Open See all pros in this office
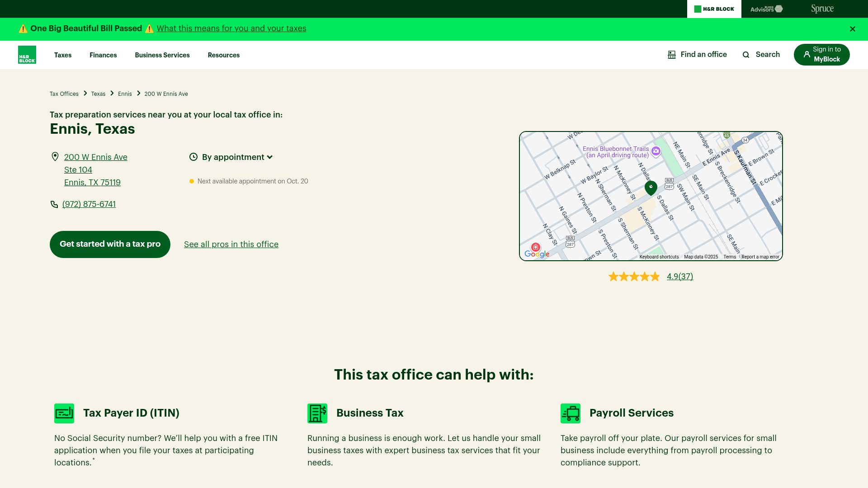Viewport: 868px width, 488px height. [231, 244]
